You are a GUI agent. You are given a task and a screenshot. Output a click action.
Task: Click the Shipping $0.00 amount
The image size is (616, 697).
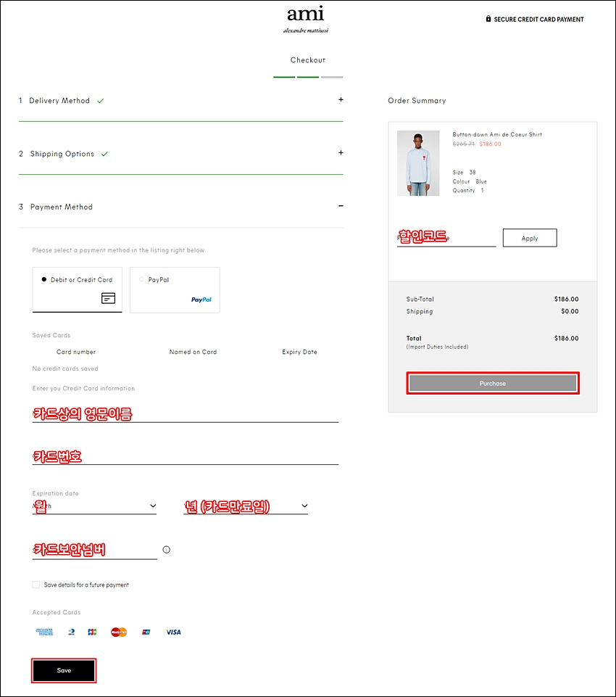click(570, 311)
